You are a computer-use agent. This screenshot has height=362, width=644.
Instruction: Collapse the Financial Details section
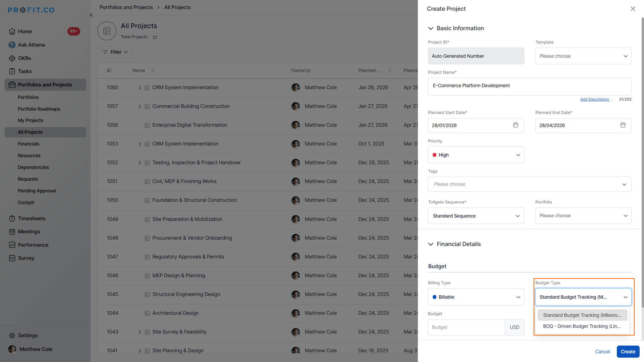[431, 244]
